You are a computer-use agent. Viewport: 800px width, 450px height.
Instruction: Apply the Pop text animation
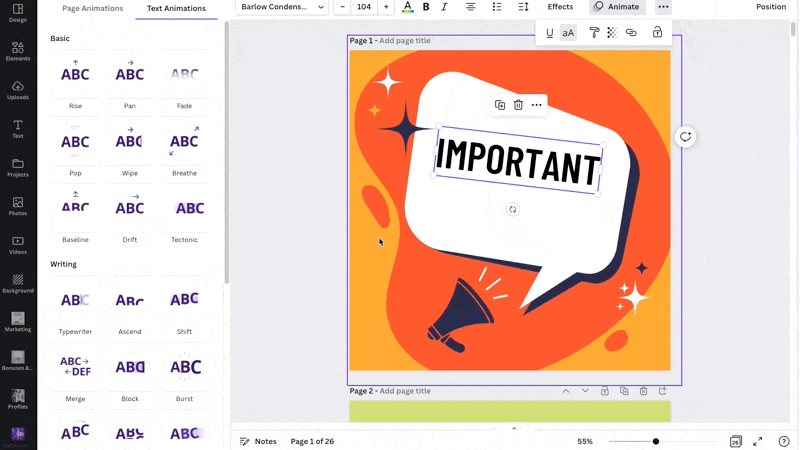[x=76, y=148]
